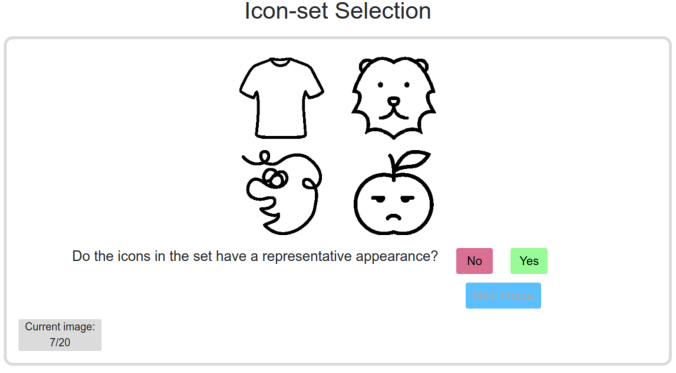Screen dimensions: 676x373
Task: Click the "Current image:" label
Action: pyautogui.click(x=60, y=327)
